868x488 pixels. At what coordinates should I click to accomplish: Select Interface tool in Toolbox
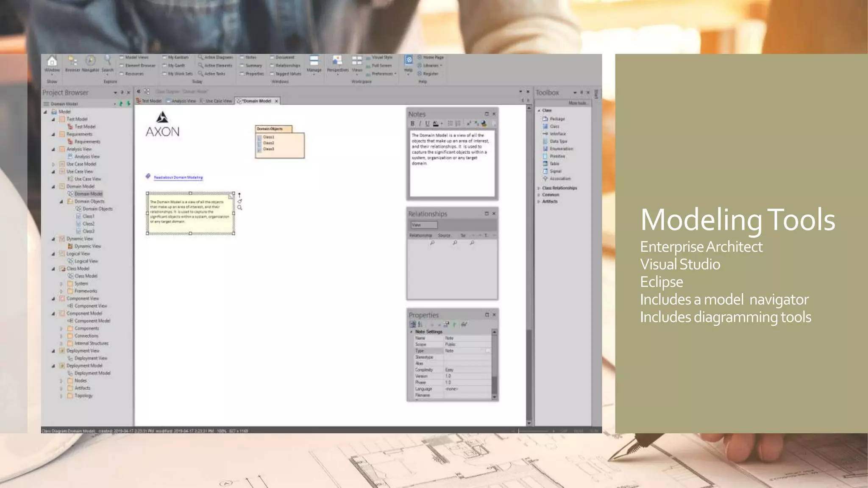[554, 134]
